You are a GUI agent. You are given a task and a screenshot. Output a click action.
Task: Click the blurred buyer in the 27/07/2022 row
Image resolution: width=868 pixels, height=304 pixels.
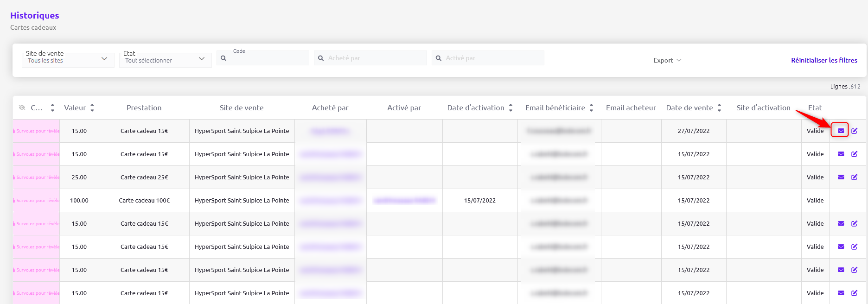point(330,131)
